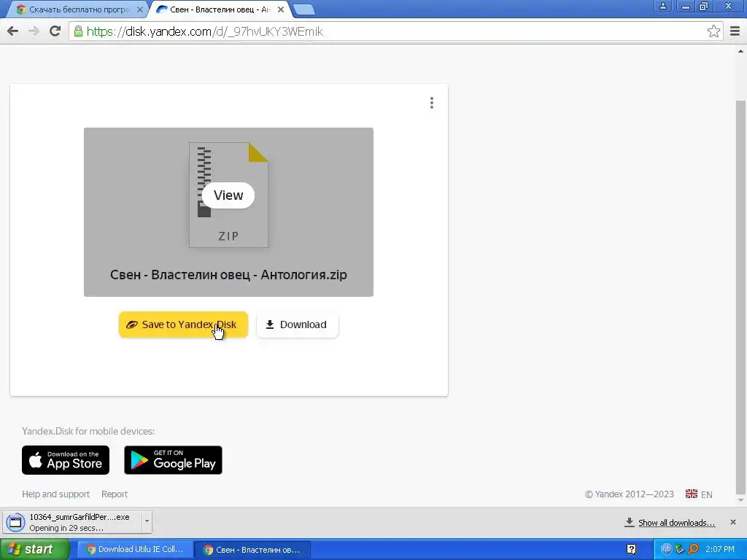Open a new browser tab
The height and width of the screenshot is (560, 747).
303,9
